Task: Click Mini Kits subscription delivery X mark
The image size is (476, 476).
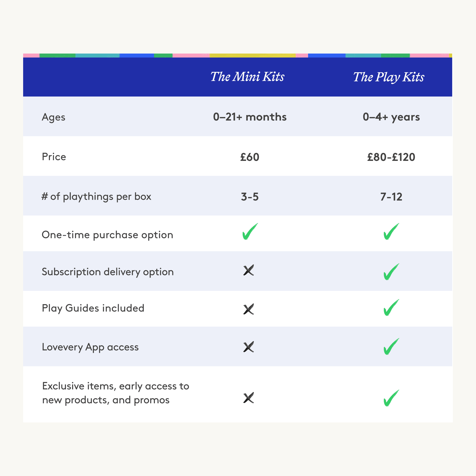Action: click(x=249, y=271)
